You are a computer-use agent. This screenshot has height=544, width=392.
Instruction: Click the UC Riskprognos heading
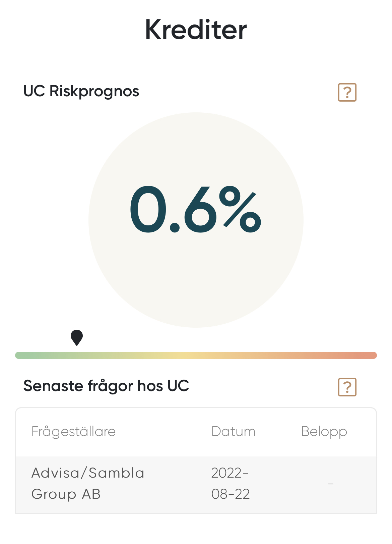81,91
